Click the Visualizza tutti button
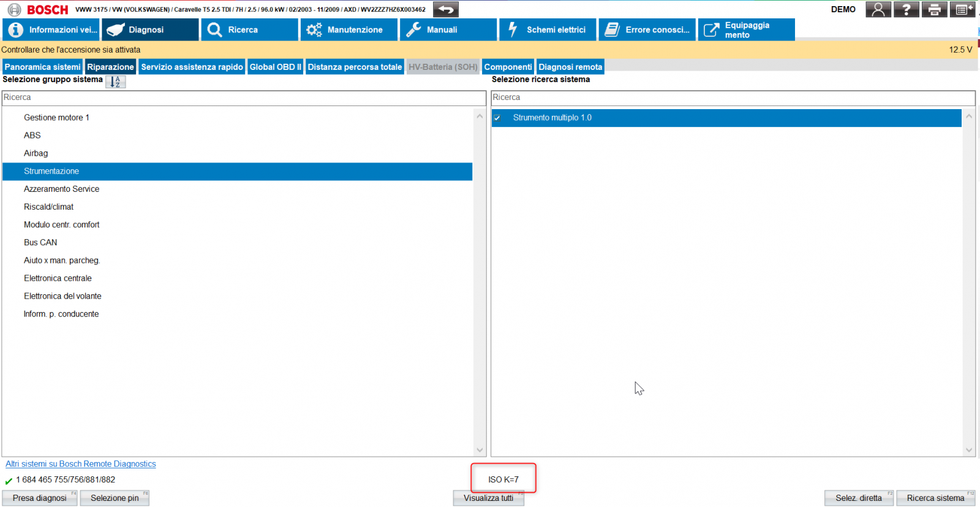The width and height of the screenshot is (980, 507). pyautogui.click(x=489, y=498)
